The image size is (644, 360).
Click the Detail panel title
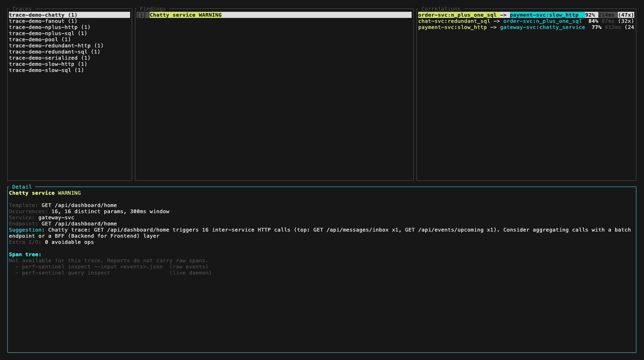(22, 187)
